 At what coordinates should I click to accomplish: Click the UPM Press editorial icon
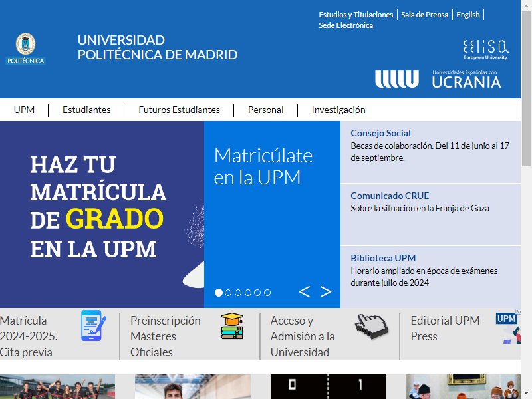(x=508, y=327)
